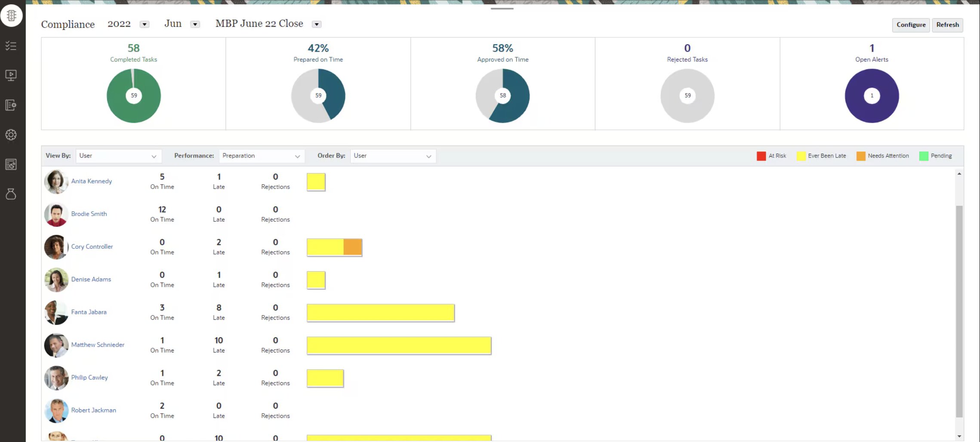Click the red At Risk legend swatch
Image resolution: width=980 pixels, height=442 pixels.
pyautogui.click(x=761, y=156)
